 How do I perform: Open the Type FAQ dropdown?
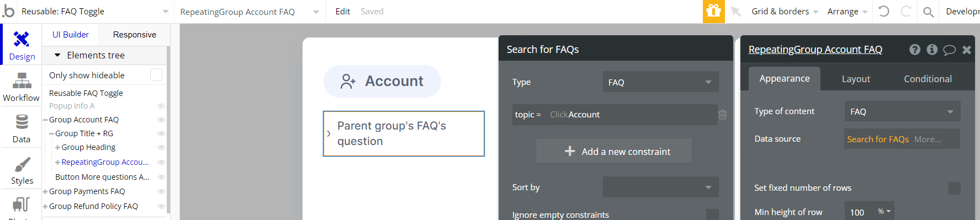pos(660,82)
